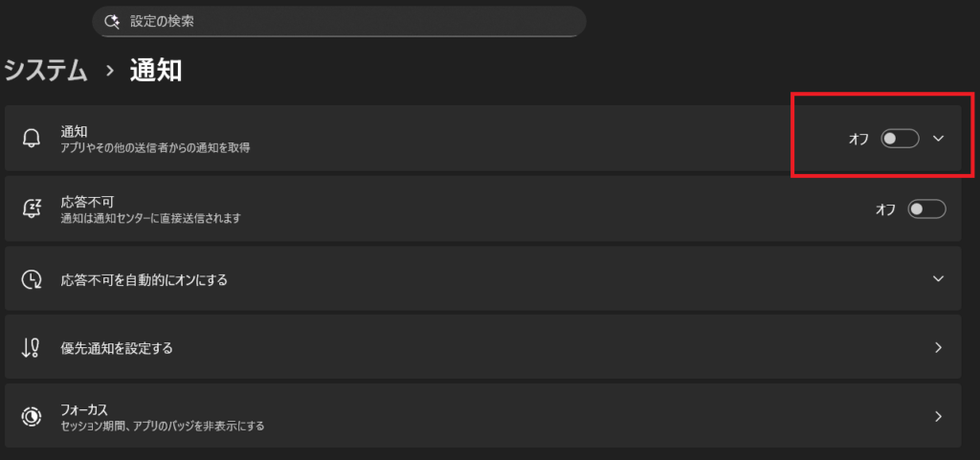
Task: Click the 優先通知を設定する label
Action: [117, 348]
